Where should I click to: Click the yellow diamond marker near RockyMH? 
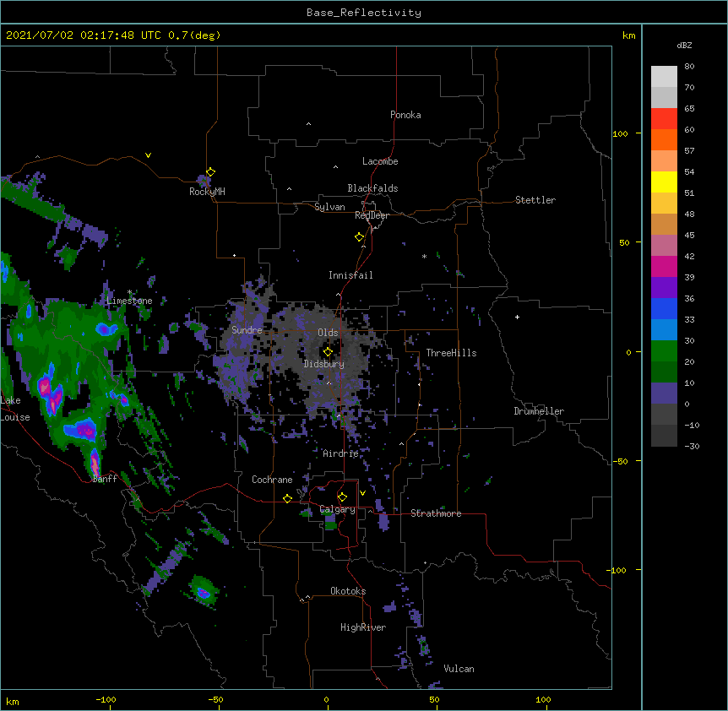(210, 172)
